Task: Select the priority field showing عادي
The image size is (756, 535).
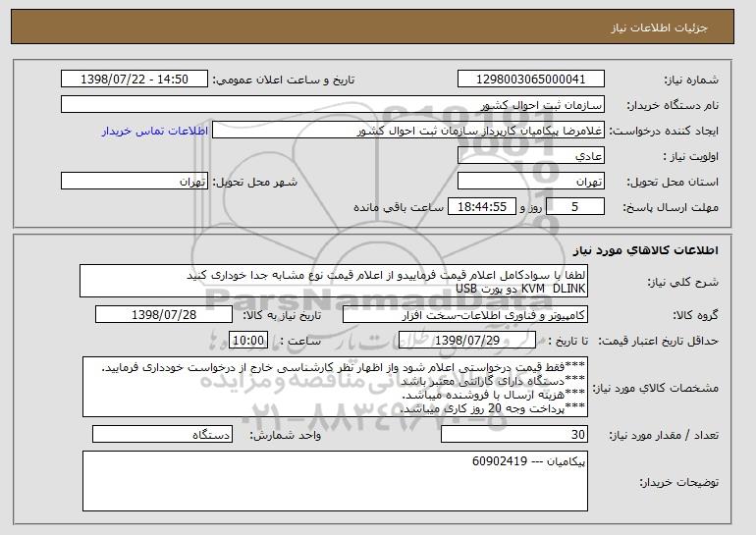Action: click(x=531, y=156)
